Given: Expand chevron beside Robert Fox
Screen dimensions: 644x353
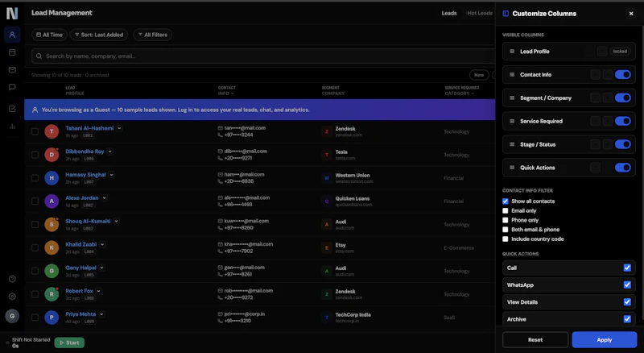Looking at the screenshot, I should pos(98,291).
